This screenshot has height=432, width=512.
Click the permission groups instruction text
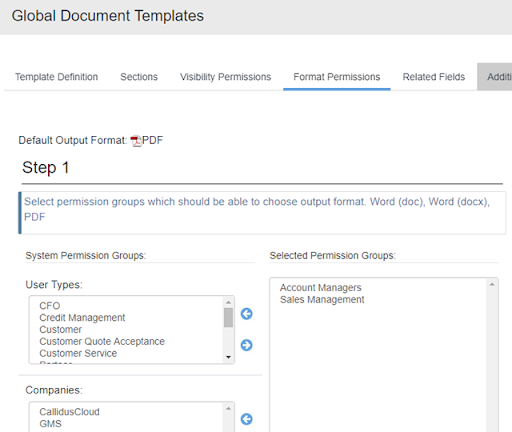tap(257, 209)
